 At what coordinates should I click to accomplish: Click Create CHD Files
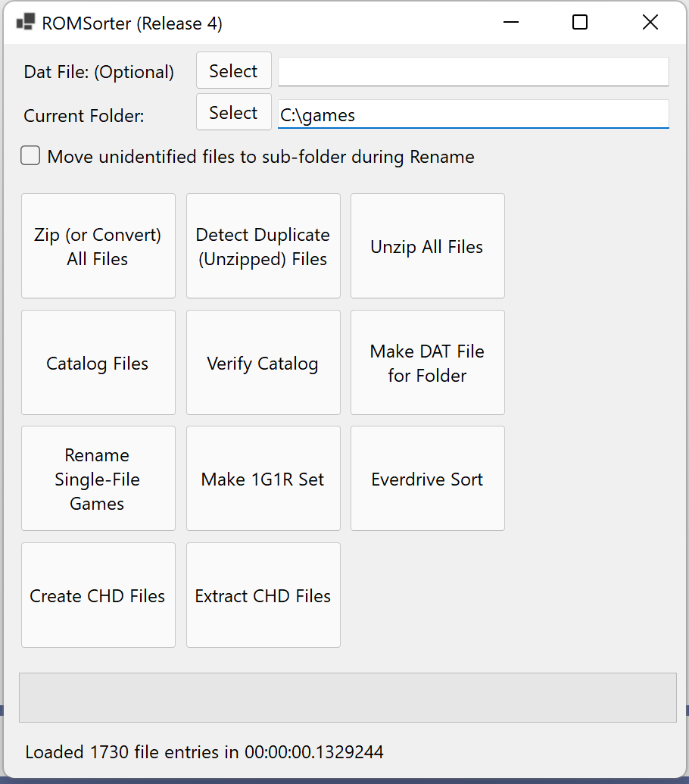pyautogui.click(x=98, y=595)
